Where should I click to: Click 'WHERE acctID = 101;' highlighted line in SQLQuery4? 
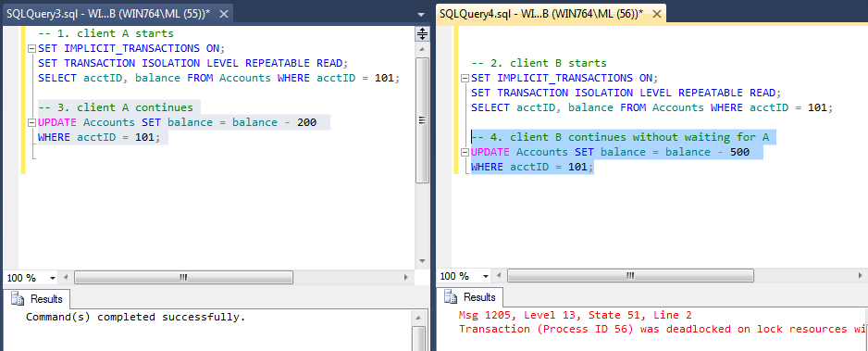click(532, 168)
